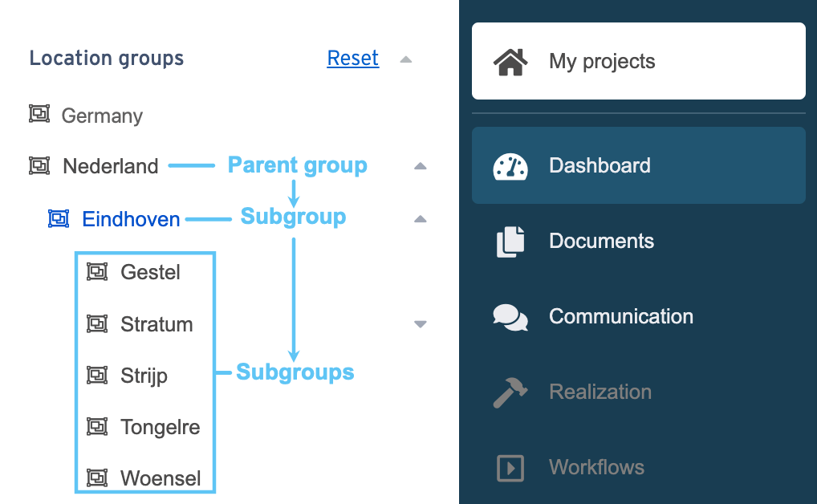Viewport: 817px width, 504px height.
Task: Select the Strijp location group
Action: [144, 376]
